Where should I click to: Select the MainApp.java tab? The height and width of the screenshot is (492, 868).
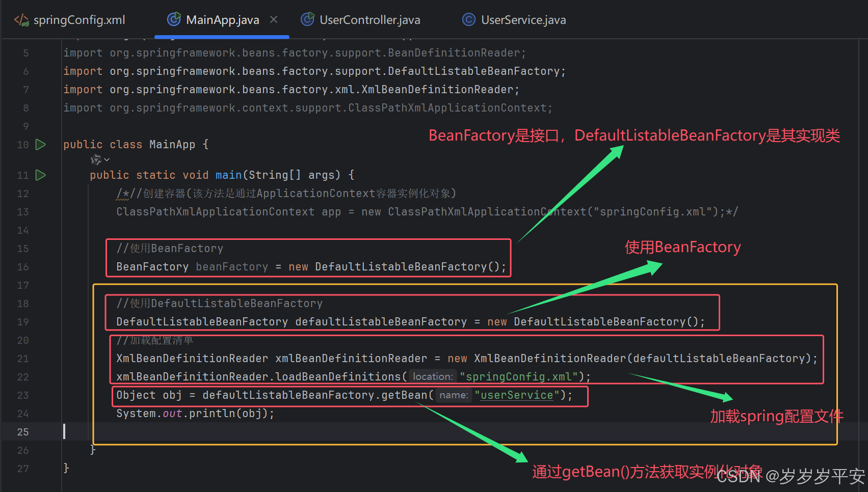(223, 20)
